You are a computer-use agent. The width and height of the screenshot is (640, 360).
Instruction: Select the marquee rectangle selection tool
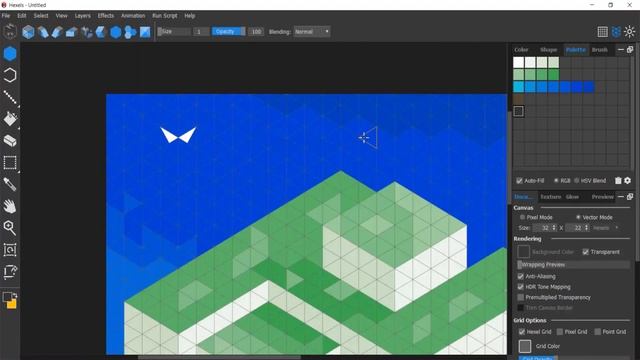[10, 162]
